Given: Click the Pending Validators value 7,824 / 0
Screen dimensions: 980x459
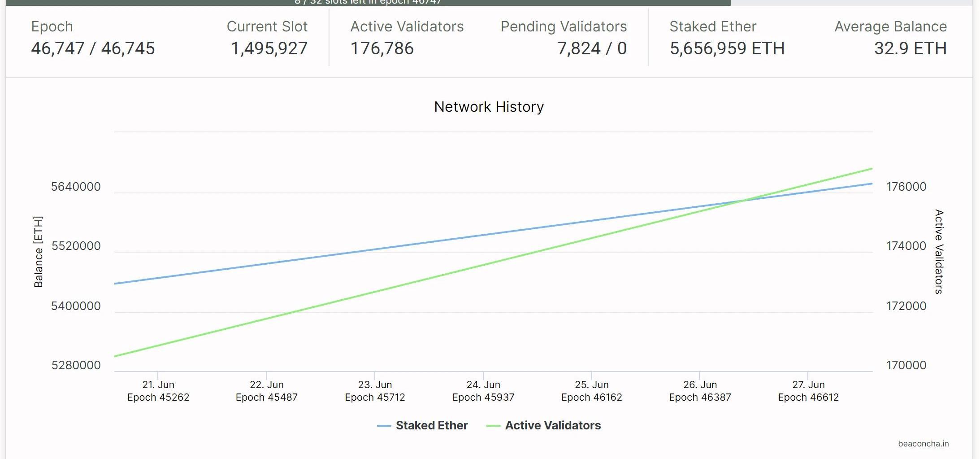Looking at the screenshot, I should pos(591,48).
